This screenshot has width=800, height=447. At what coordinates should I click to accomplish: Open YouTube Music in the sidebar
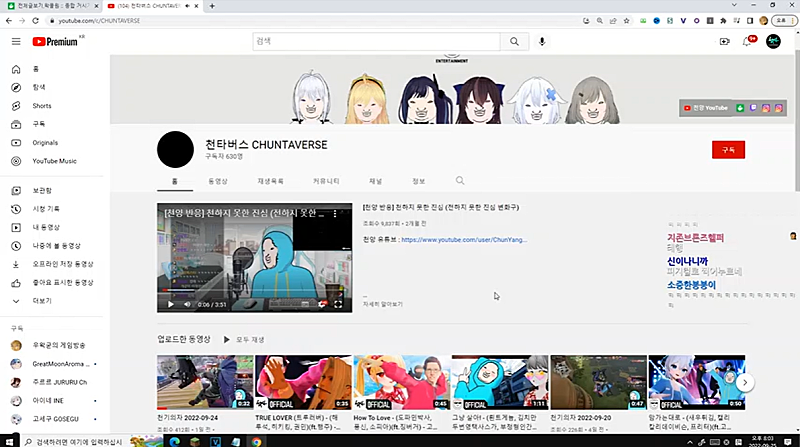(53, 160)
